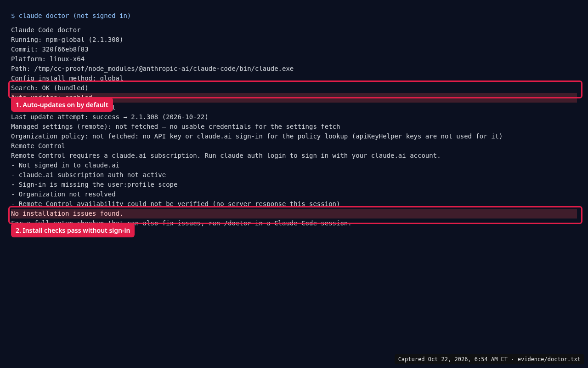This screenshot has height=368, width=588.
Task: Select the "Managed settings (remote): not fetched" line
Action: tap(175, 126)
